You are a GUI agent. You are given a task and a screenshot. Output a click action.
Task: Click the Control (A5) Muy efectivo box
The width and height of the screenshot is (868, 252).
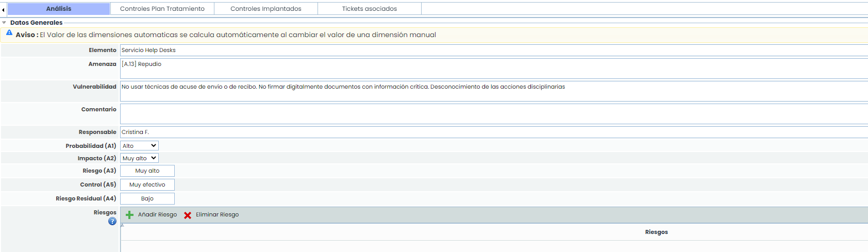coord(147,184)
